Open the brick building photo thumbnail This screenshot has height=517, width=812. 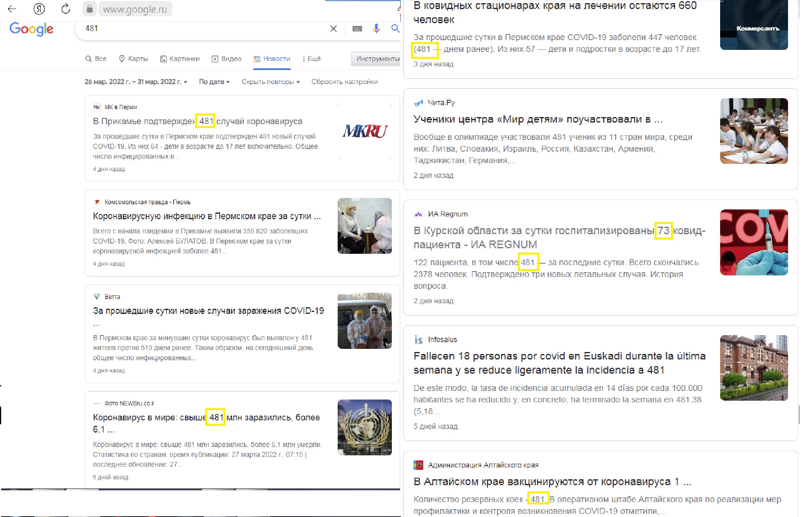[754, 368]
